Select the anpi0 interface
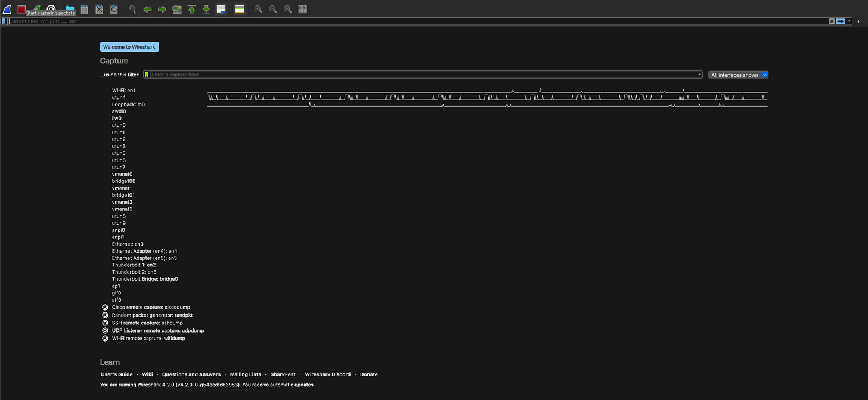 [118, 230]
